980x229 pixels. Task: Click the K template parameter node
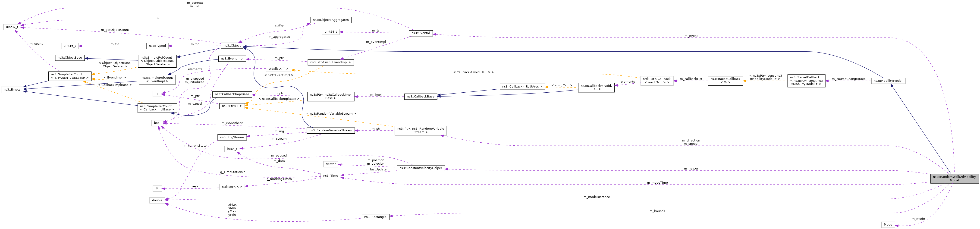[x=157, y=188]
